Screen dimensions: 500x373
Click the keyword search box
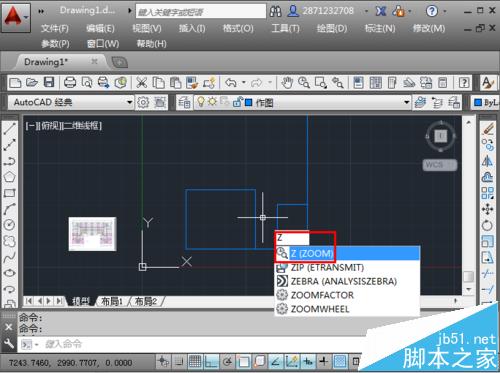[201, 12]
